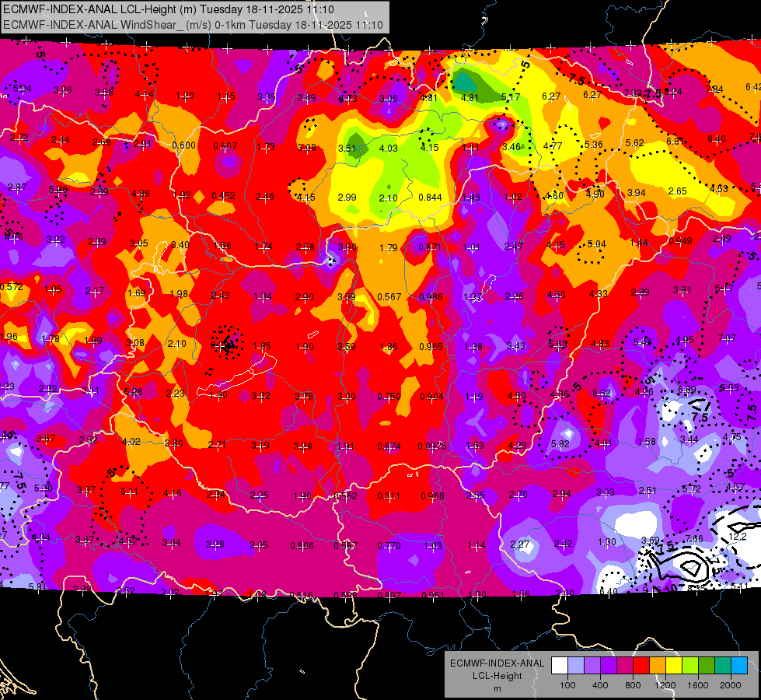This screenshot has height=700, width=761.
Task: Click the '800' tick label under the legend
Action: [633, 685]
